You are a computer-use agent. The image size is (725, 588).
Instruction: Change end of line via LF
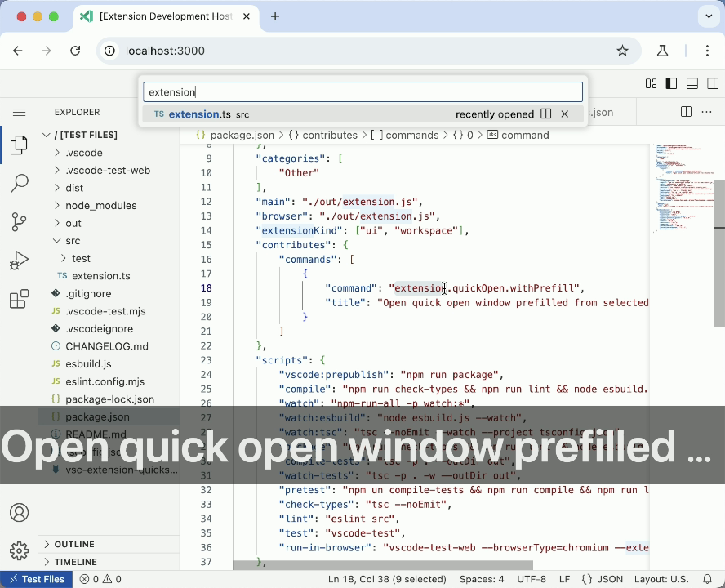tap(564, 579)
